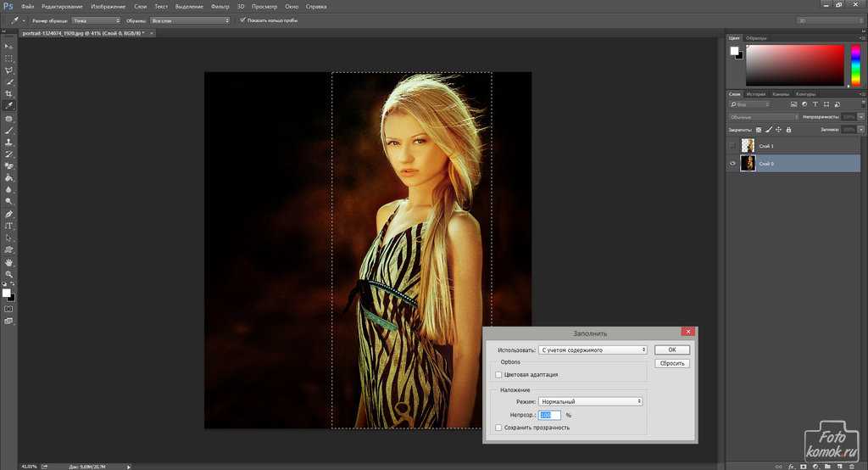Filter layers by pixel type
Viewport: 868px width, 470px height.
pyautogui.click(x=793, y=104)
